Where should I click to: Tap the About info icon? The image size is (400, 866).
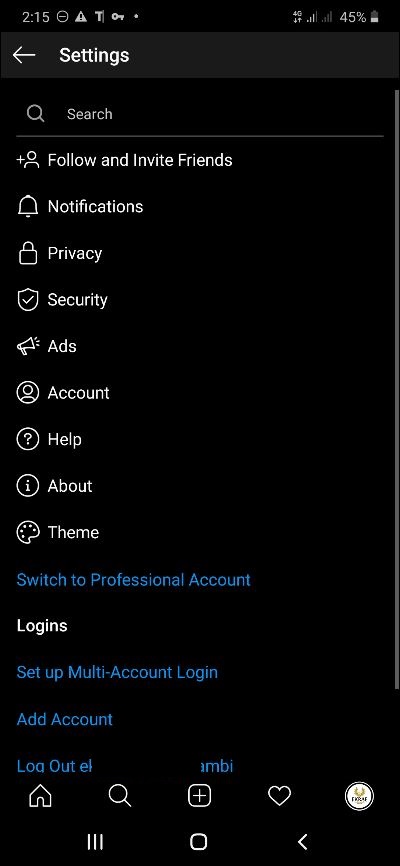[28, 486]
